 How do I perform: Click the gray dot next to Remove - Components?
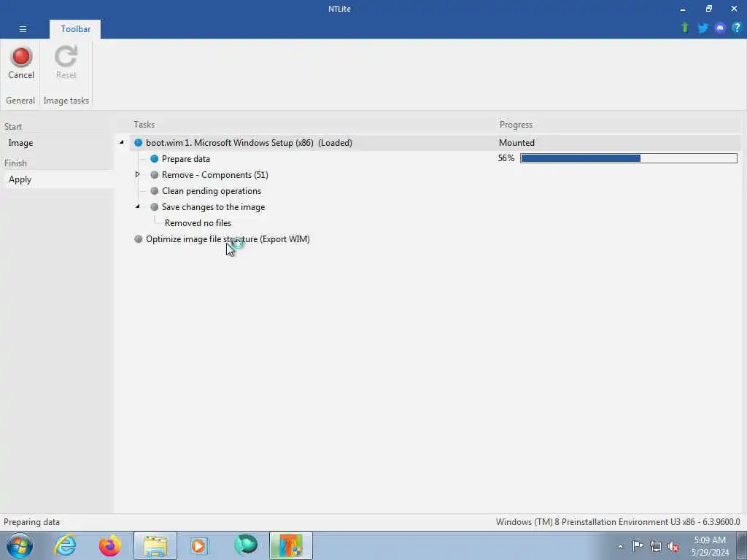[x=155, y=175]
